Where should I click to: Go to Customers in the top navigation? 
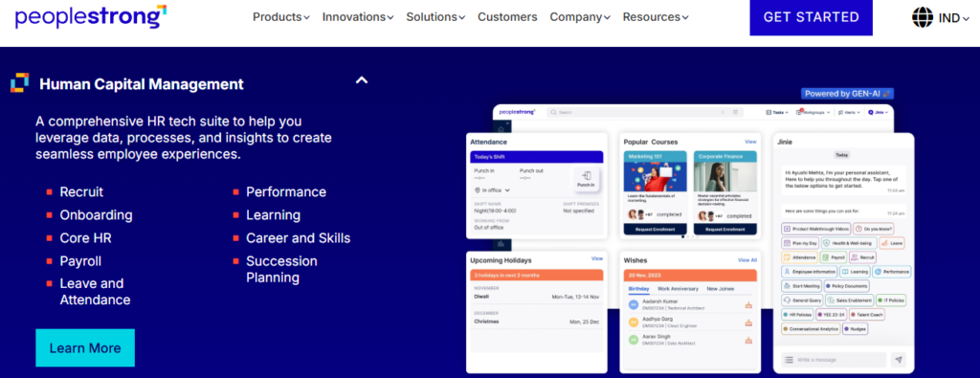(507, 17)
